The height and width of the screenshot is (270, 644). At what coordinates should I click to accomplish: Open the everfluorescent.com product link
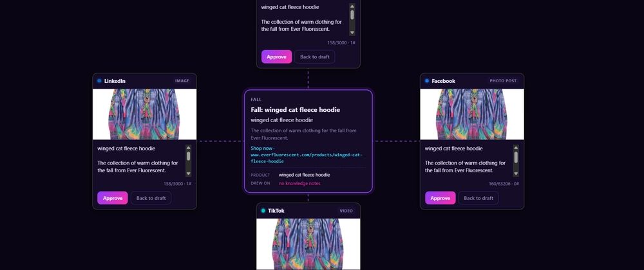tap(307, 157)
